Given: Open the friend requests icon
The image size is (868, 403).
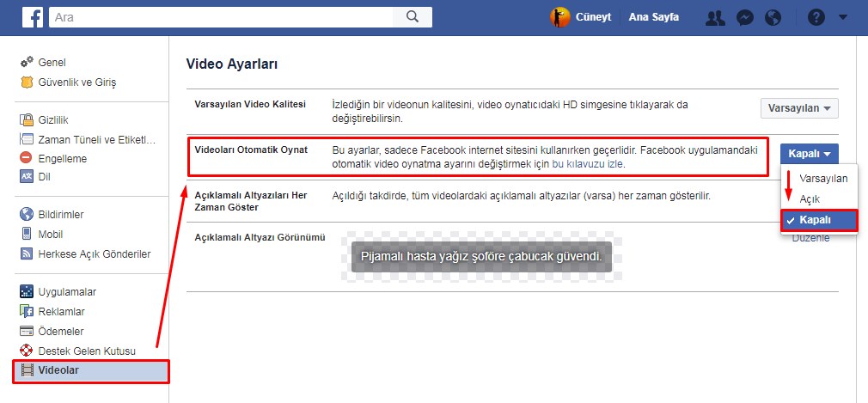Looking at the screenshot, I should 714,17.
